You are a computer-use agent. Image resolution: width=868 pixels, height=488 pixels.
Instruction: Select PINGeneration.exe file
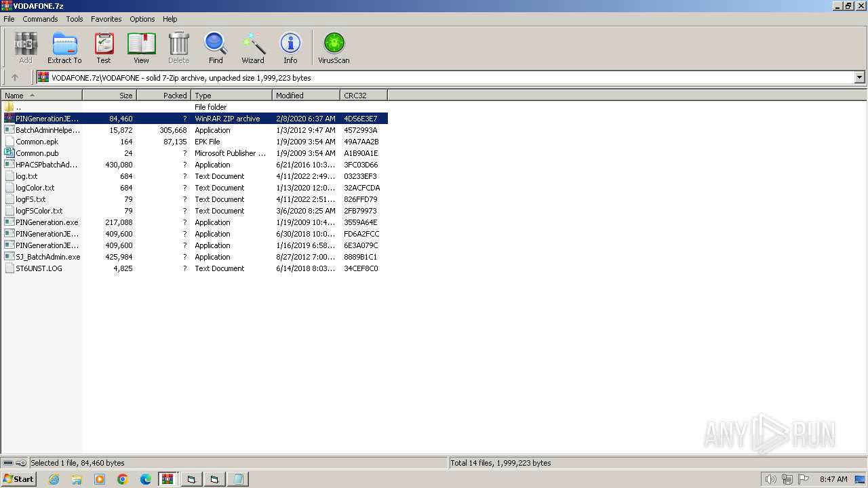click(195, 222)
